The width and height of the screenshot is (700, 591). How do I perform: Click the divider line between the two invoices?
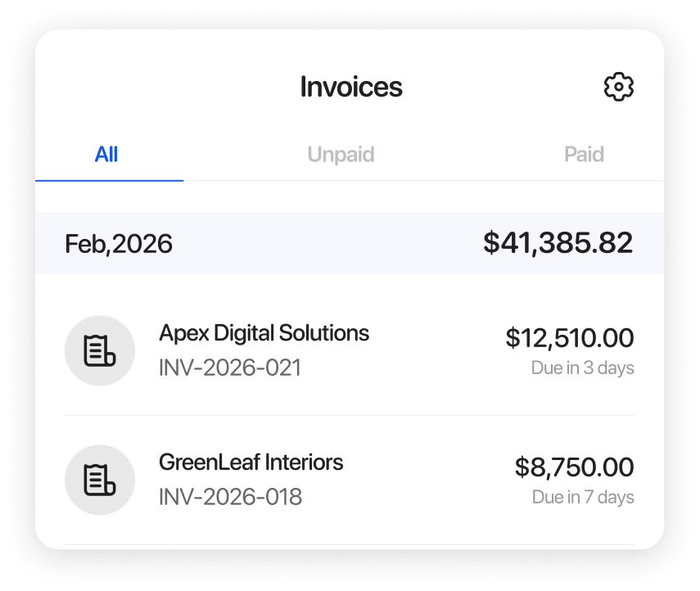[x=349, y=415]
